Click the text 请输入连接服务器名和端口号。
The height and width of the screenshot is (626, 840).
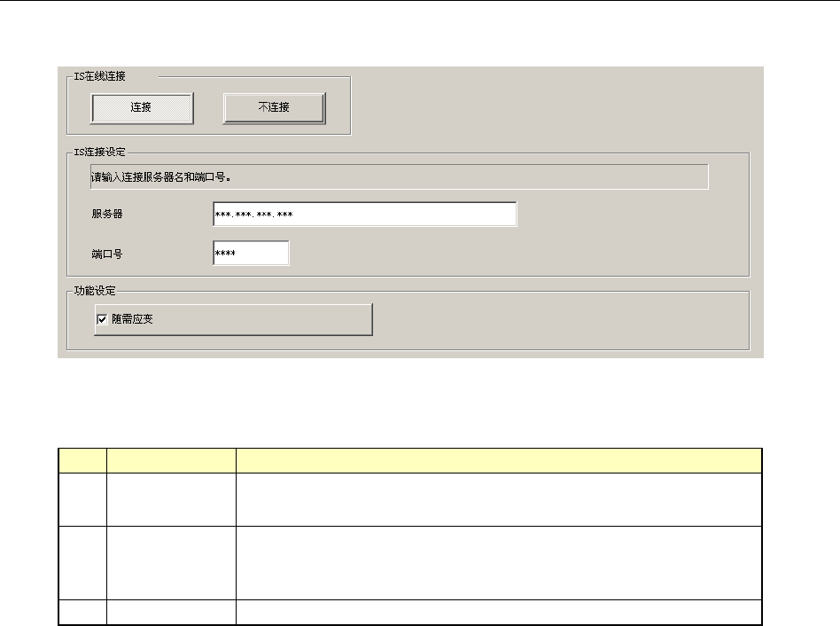(161, 176)
